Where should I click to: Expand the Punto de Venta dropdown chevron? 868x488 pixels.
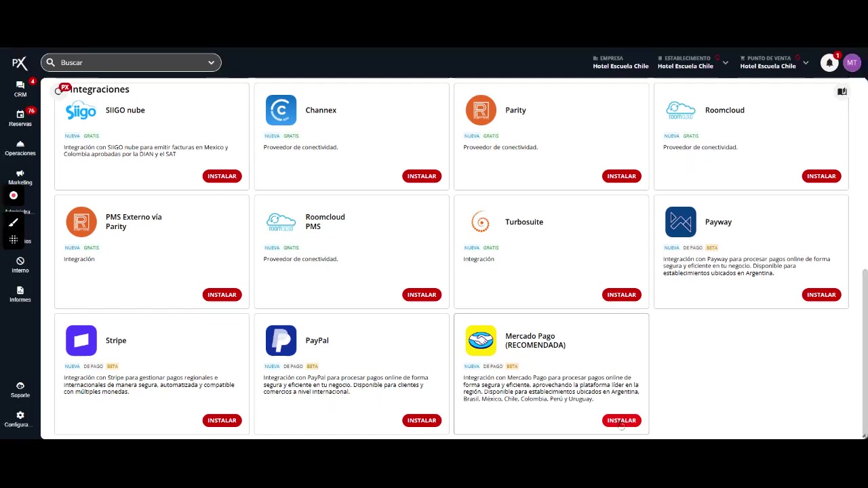(806, 63)
